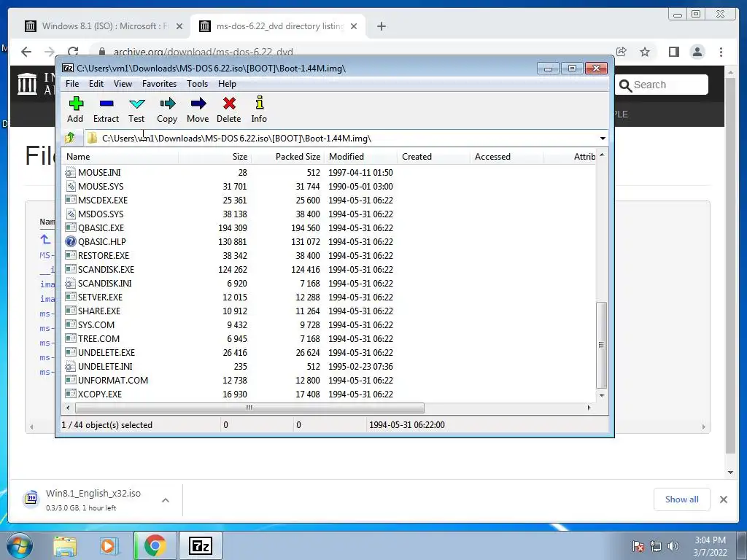Click the 7-Zip horizontal scrollbar thumb
The width and height of the screenshot is (747, 560).
click(x=249, y=408)
